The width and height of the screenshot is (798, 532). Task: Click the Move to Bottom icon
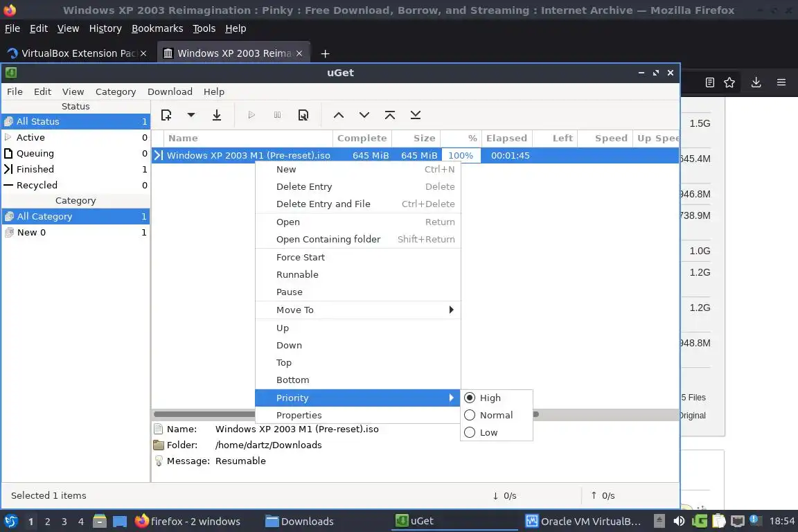tap(416, 115)
